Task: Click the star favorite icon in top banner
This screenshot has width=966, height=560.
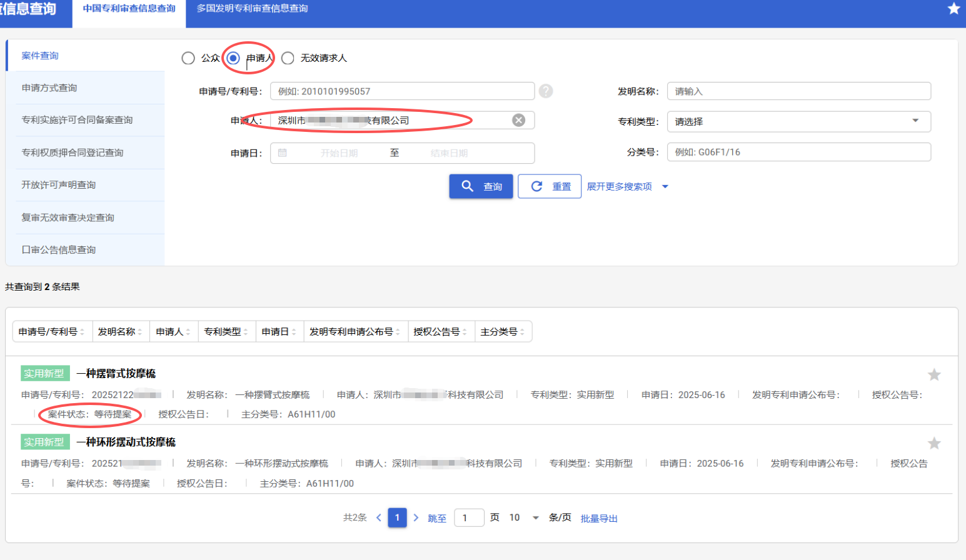Action: coord(953,9)
